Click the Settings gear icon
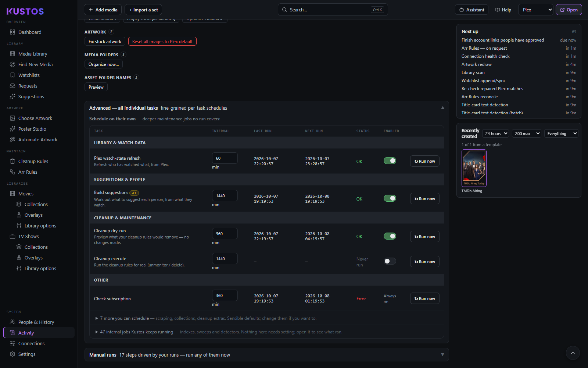Viewport: 588px width, 368px height. pos(12,354)
